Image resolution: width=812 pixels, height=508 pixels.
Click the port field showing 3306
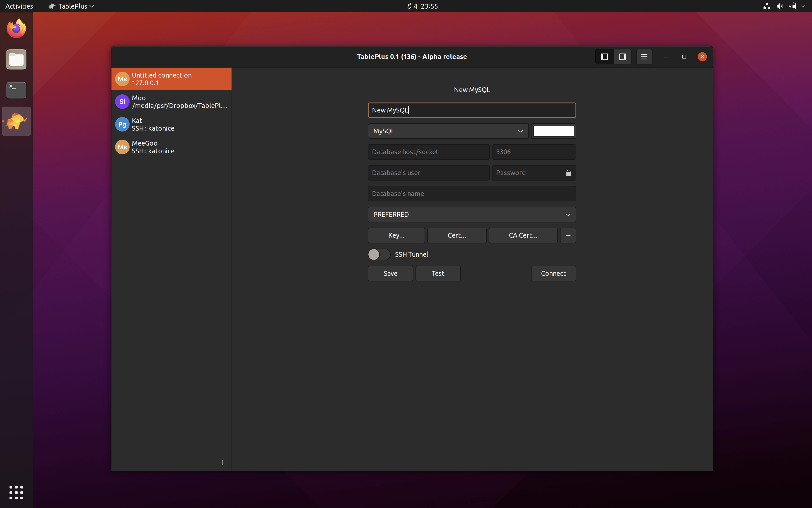point(534,152)
